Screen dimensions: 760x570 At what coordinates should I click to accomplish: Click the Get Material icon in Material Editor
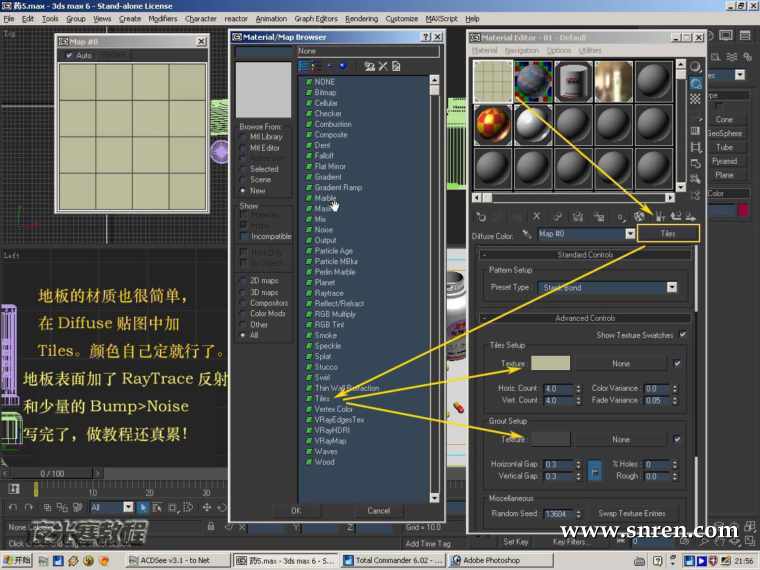coord(481,217)
